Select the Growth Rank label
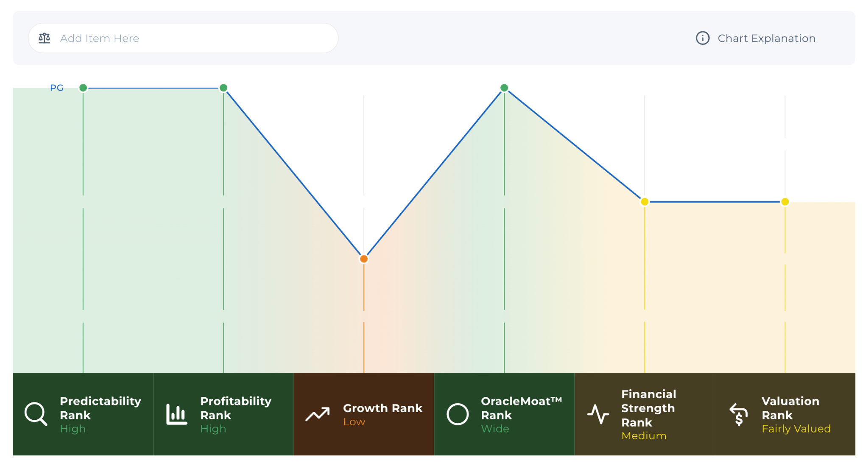 click(382, 408)
